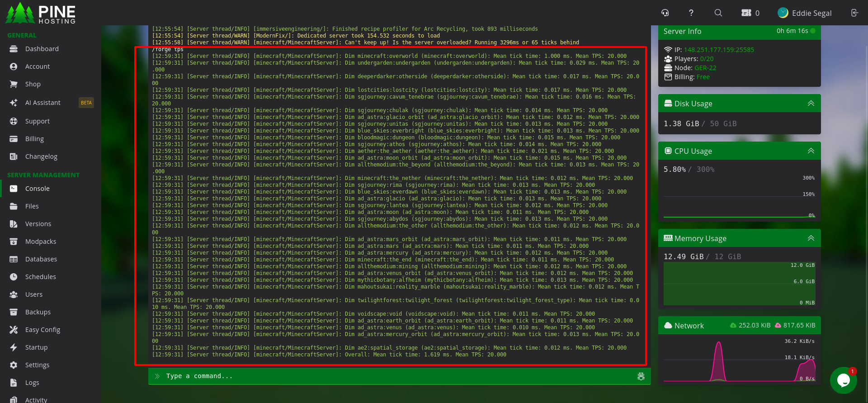
Task: Collapse the CPU Usage panel
Action: point(811,151)
